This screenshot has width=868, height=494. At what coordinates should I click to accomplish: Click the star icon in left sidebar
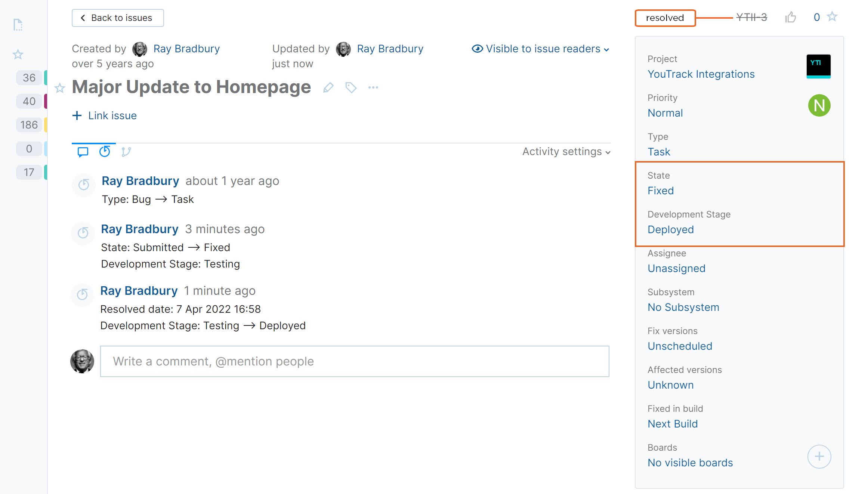(x=18, y=55)
